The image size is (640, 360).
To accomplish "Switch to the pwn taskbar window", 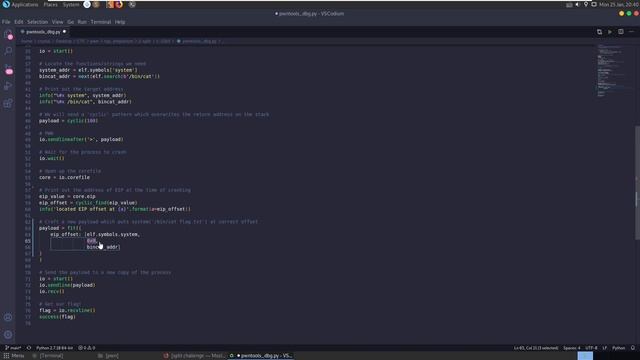I will [109, 356].
